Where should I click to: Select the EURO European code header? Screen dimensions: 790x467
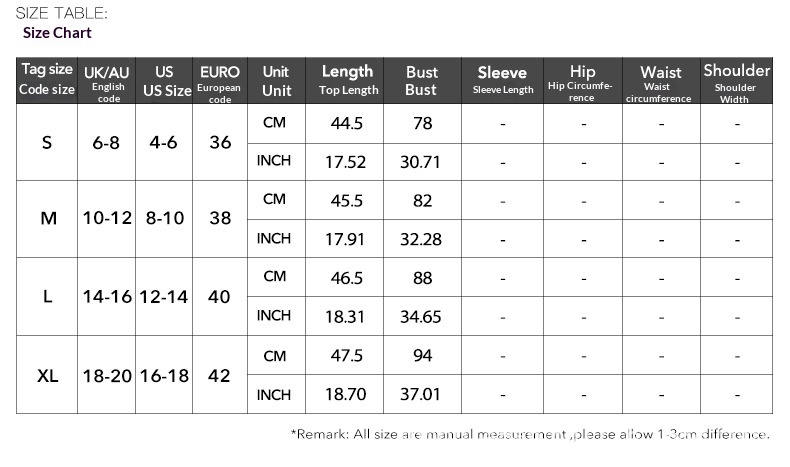tap(220, 81)
